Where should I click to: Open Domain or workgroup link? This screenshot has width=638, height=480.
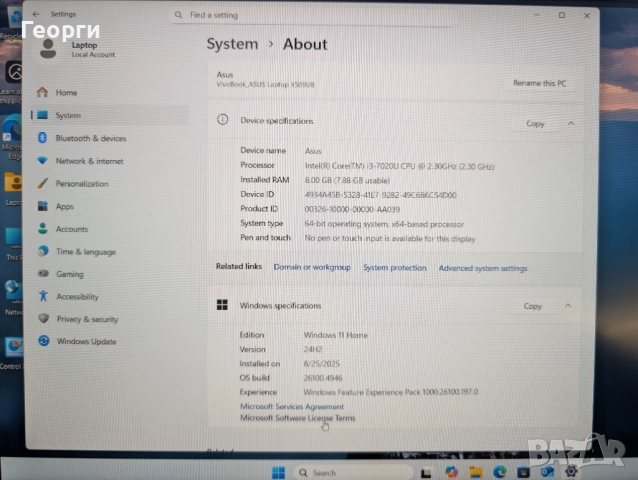point(312,267)
